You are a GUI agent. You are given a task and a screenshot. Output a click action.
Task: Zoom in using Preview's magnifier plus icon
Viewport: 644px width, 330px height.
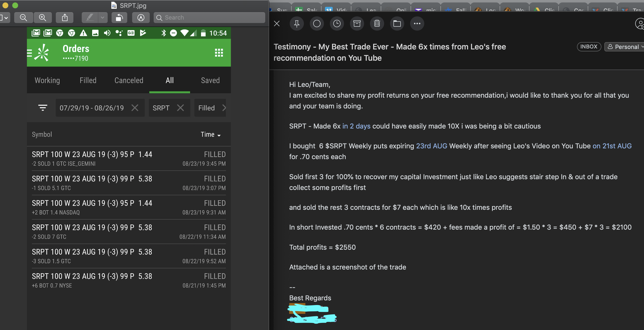[x=43, y=18]
